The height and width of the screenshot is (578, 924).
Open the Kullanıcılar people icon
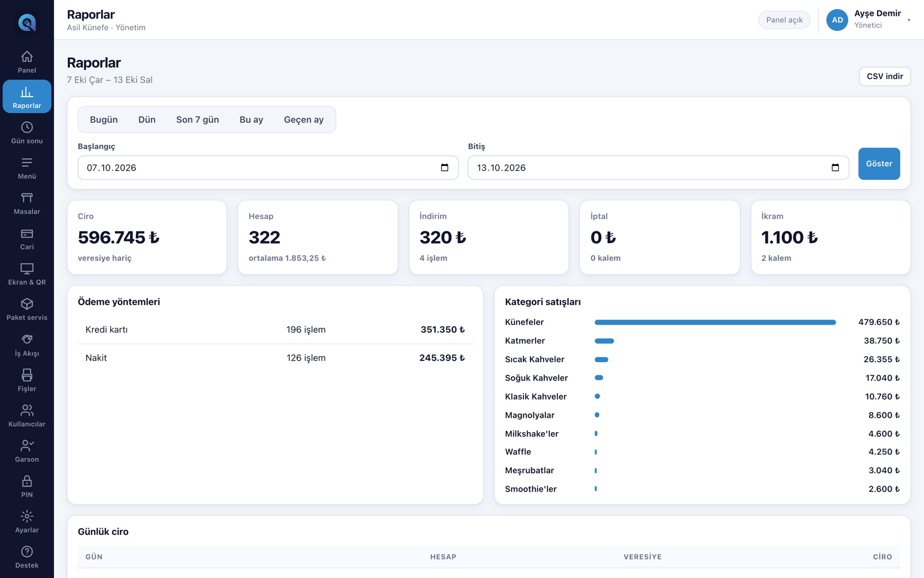pos(27,410)
